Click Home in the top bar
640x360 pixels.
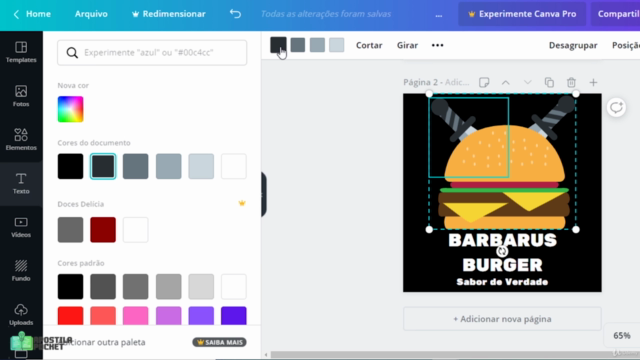pyautogui.click(x=38, y=14)
